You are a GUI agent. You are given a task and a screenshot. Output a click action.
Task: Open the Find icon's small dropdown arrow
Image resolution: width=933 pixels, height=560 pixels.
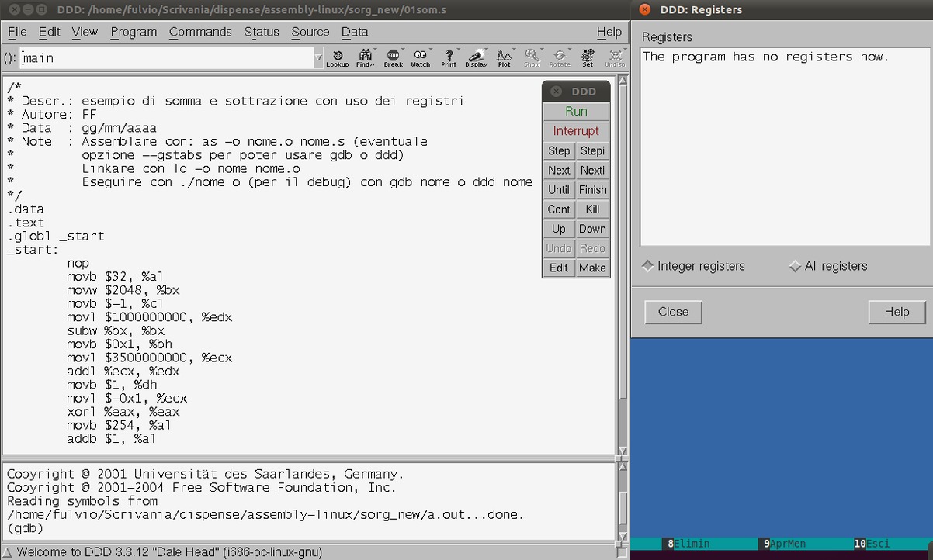click(376, 50)
